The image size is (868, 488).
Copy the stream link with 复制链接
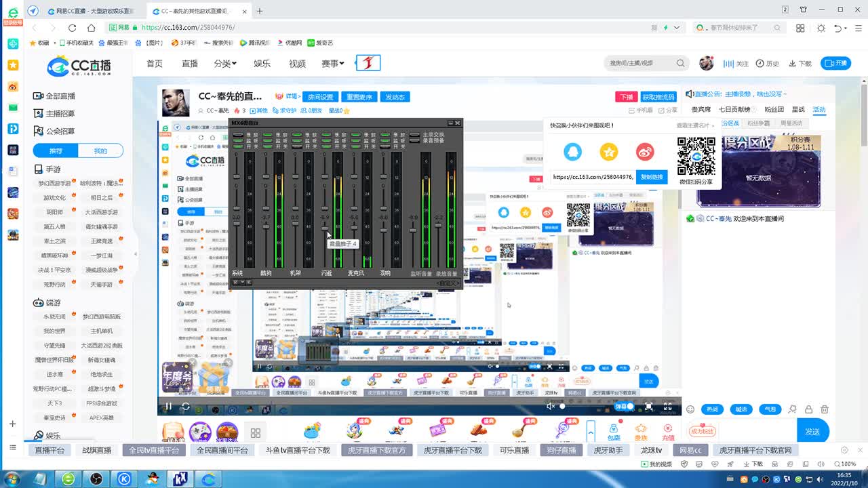click(652, 177)
